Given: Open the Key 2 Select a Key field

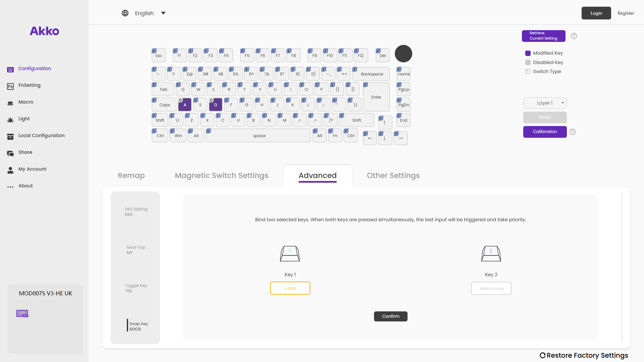Looking at the screenshot, I should tap(491, 288).
